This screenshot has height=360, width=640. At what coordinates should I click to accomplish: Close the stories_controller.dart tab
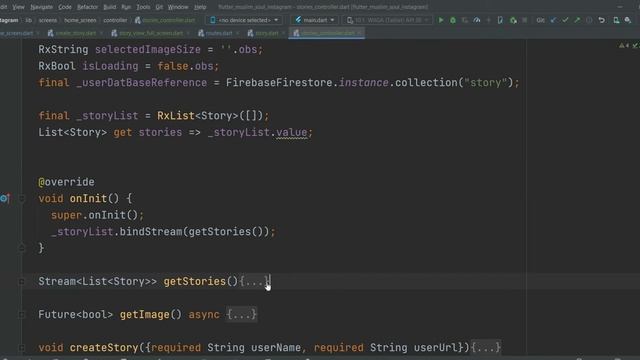point(359,33)
